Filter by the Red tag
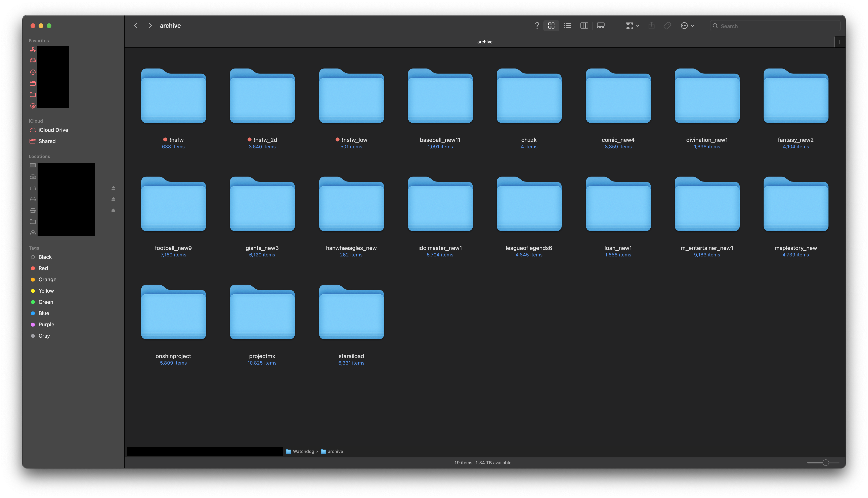 tap(43, 268)
